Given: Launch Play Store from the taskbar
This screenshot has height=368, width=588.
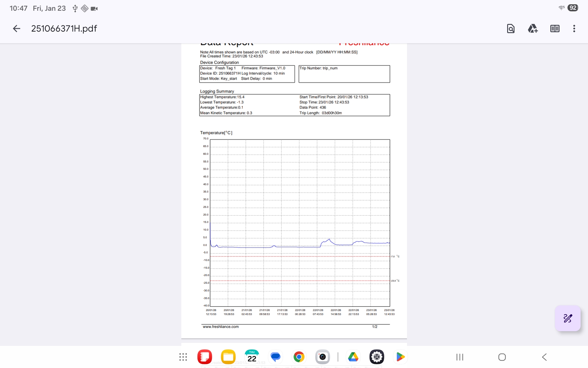Looking at the screenshot, I should (400, 357).
